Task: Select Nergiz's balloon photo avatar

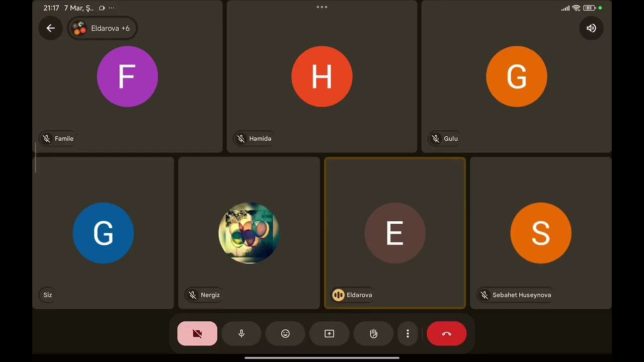Action: [249, 233]
